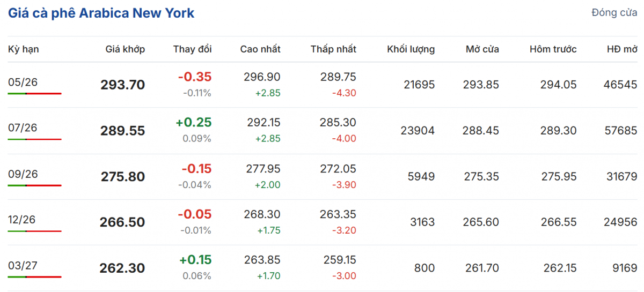
Task: Click the range bar under 05/26
Action: coord(34,93)
